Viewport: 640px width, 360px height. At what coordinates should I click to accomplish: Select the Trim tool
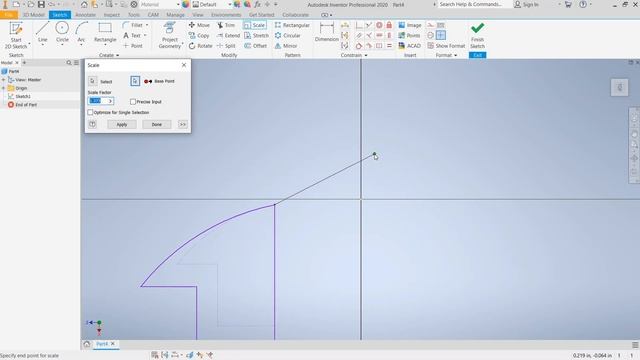226,25
